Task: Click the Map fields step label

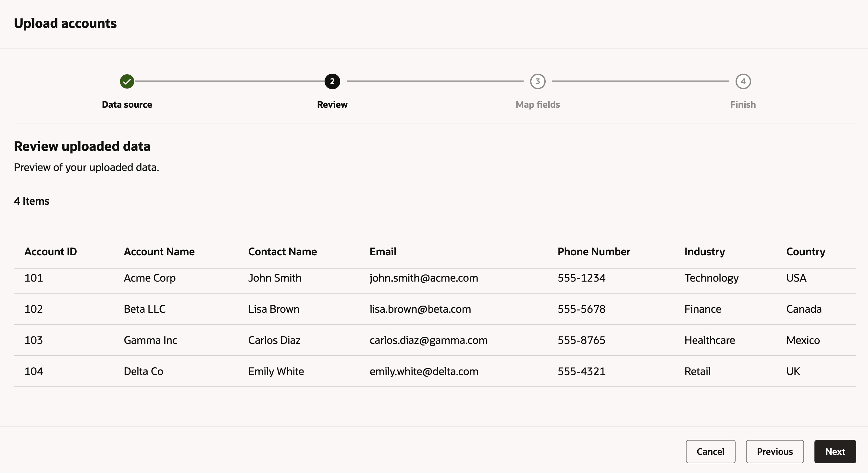Action: (538, 105)
